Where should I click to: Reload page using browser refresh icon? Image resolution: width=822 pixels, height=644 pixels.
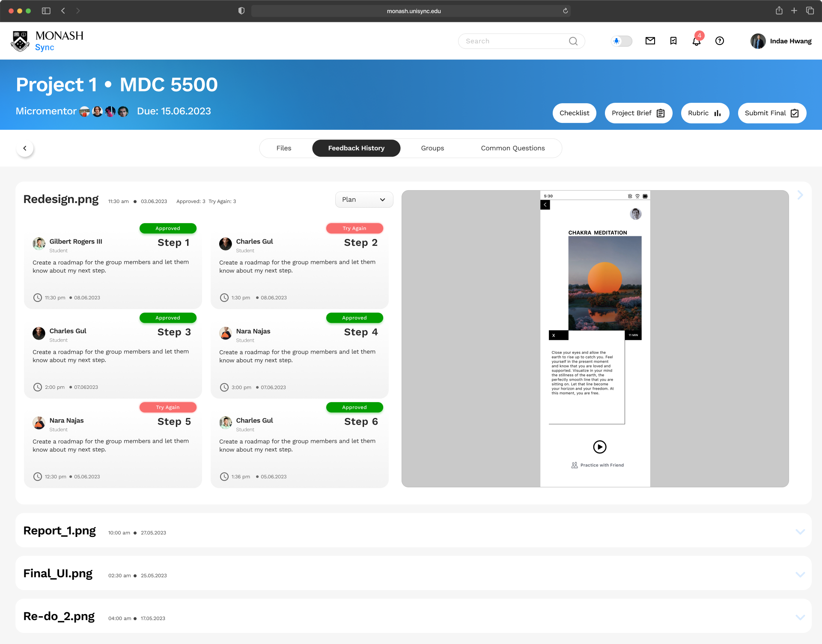click(x=565, y=11)
